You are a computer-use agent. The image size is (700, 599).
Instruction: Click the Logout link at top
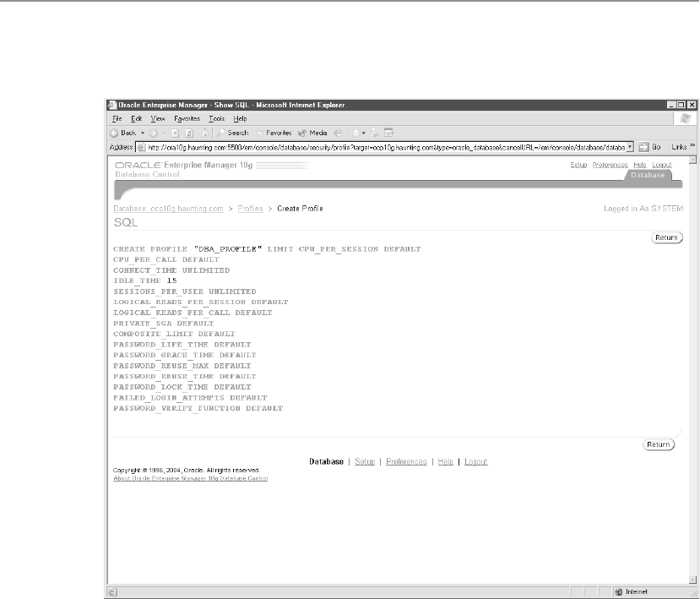[x=662, y=165]
